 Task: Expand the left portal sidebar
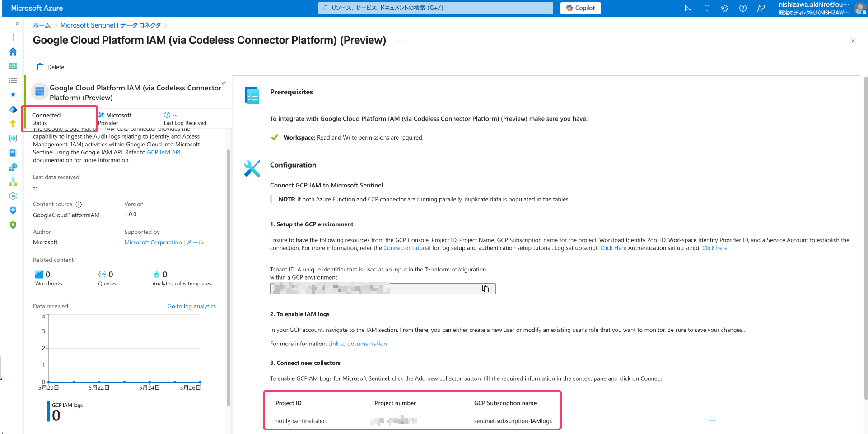[18, 23]
